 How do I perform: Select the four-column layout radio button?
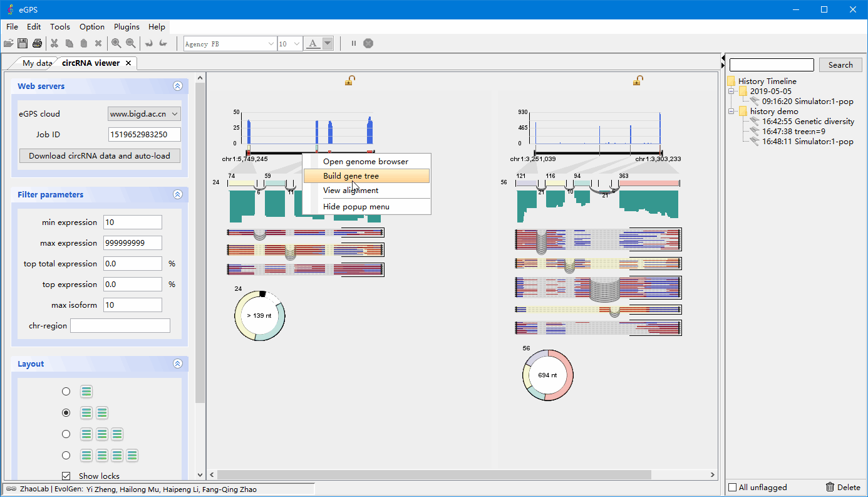pyautogui.click(x=66, y=456)
